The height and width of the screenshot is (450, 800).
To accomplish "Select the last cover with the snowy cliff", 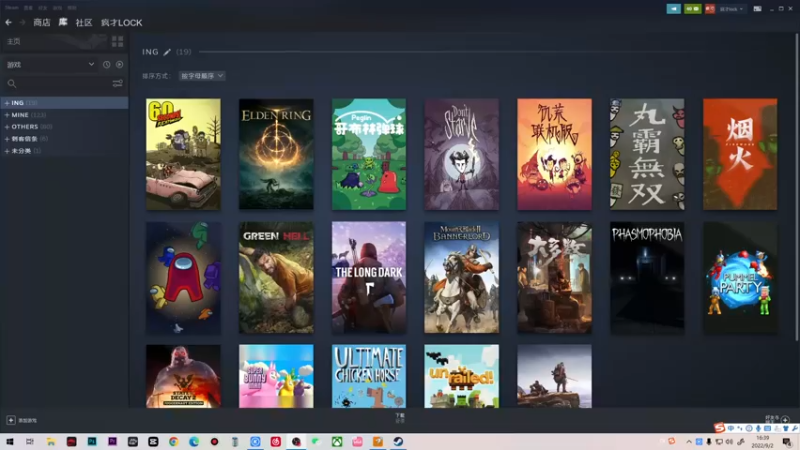I will (555, 376).
